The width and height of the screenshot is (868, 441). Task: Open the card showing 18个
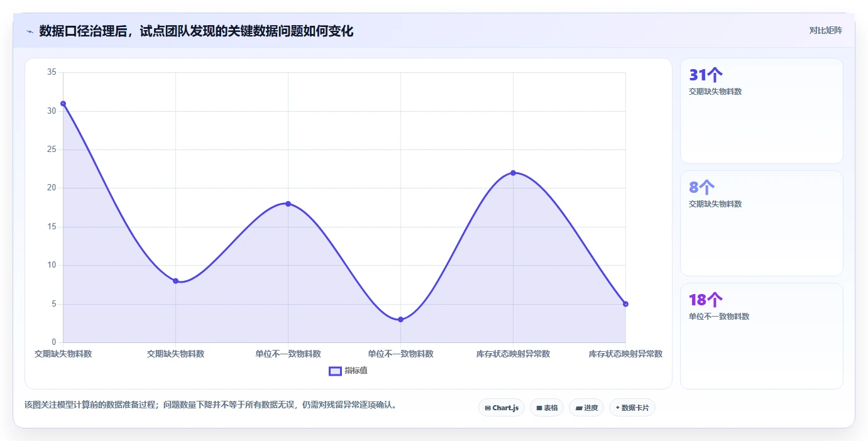tap(762, 336)
